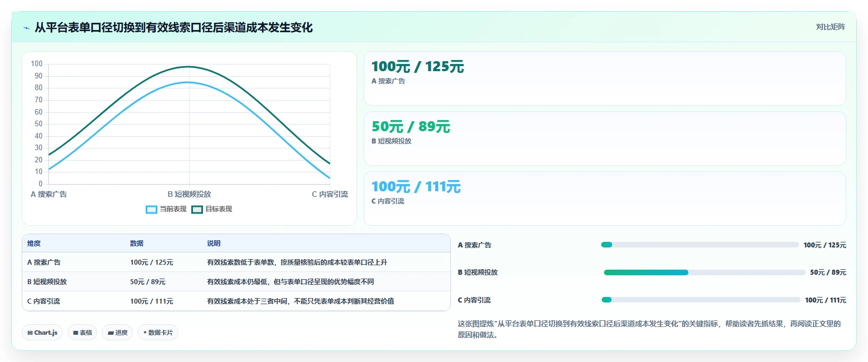Select the Chart.js chip
Image resolution: width=868 pixels, height=362 pixels.
pyautogui.click(x=43, y=333)
